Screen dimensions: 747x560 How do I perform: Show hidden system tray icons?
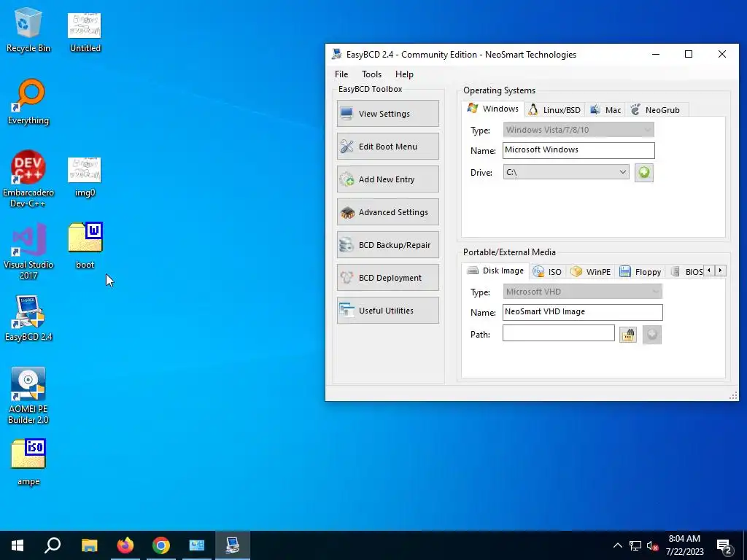[x=617, y=545]
